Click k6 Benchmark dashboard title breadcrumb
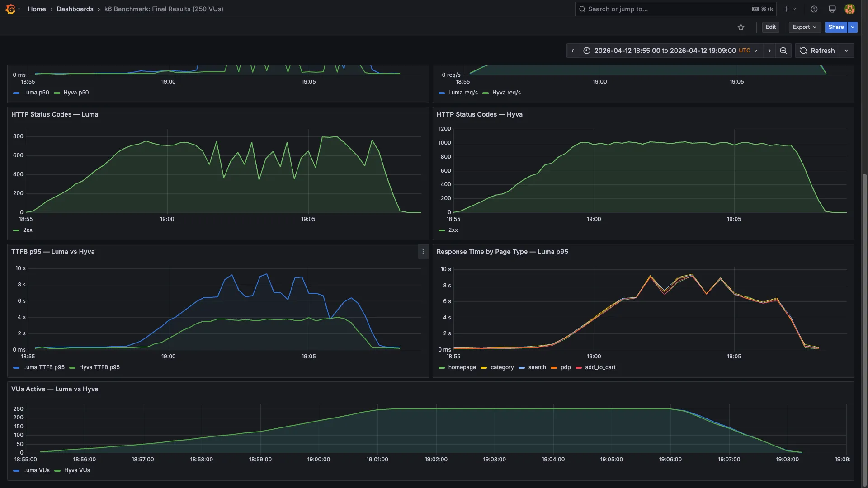The width and height of the screenshot is (868, 488). pos(164,9)
